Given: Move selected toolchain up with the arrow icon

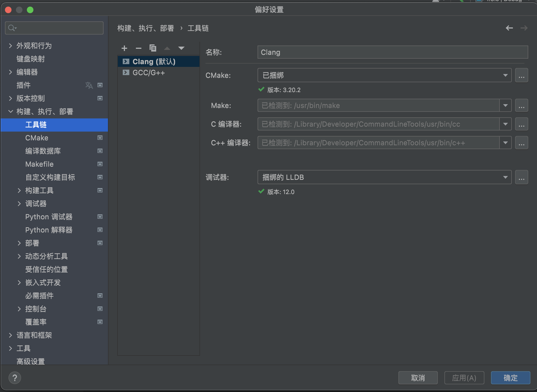Looking at the screenshot, I should click(x=167, y=48).
